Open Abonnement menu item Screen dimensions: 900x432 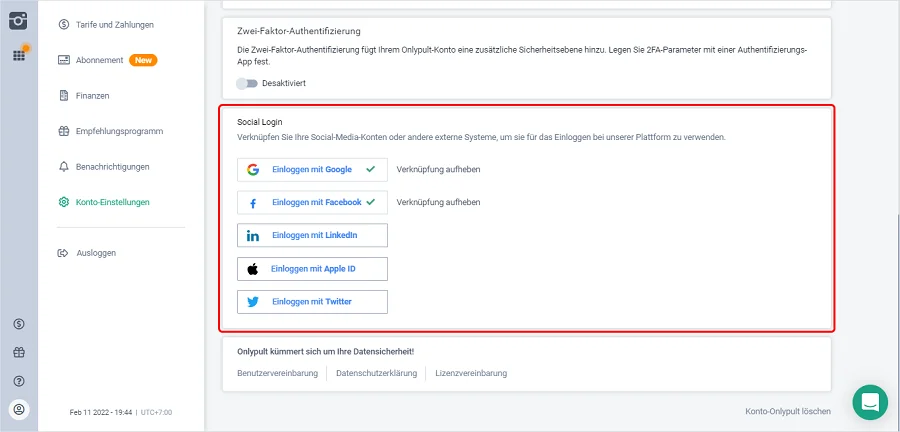100,60
